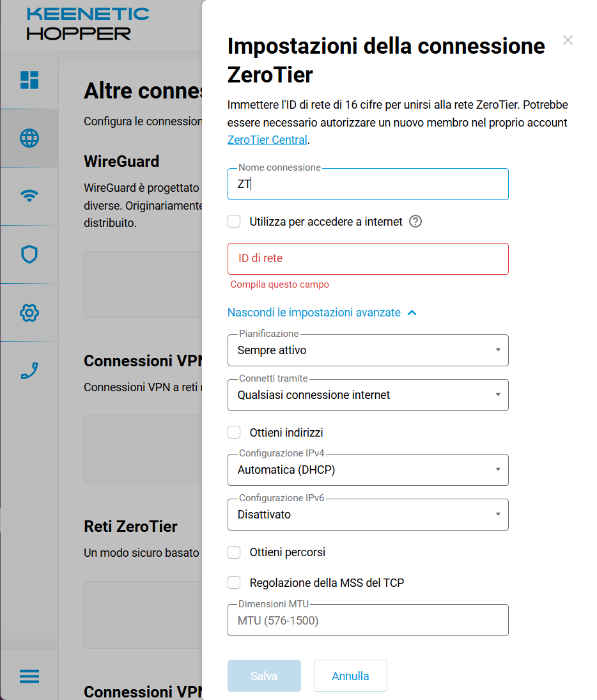Open the Wi-Fi networks sidebar icon
This screenshot has width=597, height=700.
[29, 196]
